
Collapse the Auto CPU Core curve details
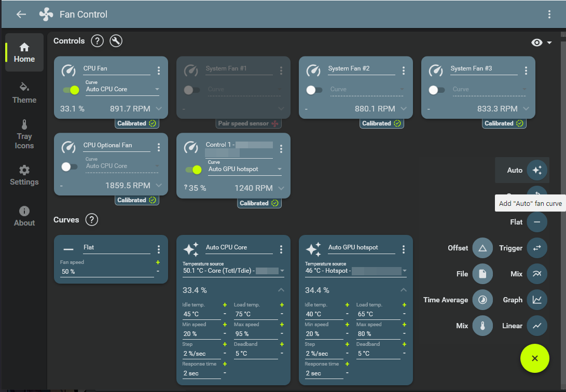(x=281, y=290)
